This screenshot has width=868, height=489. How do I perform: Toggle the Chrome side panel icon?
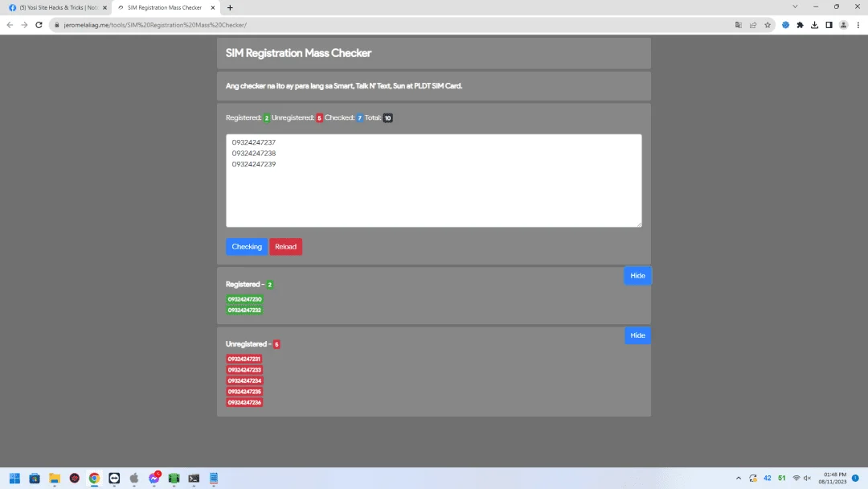[x=829, y=25]
